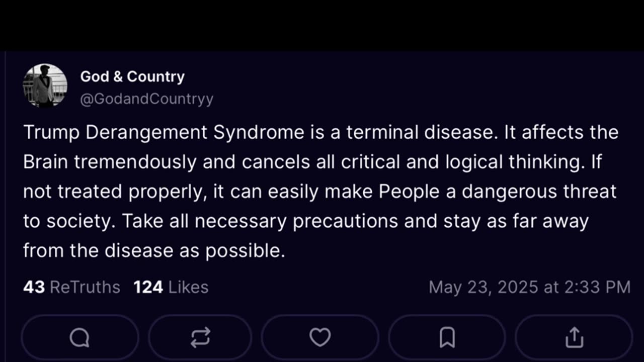ReTruth this post using the arrows icon
Screen dimensions: 644x362
pos(200,337)
